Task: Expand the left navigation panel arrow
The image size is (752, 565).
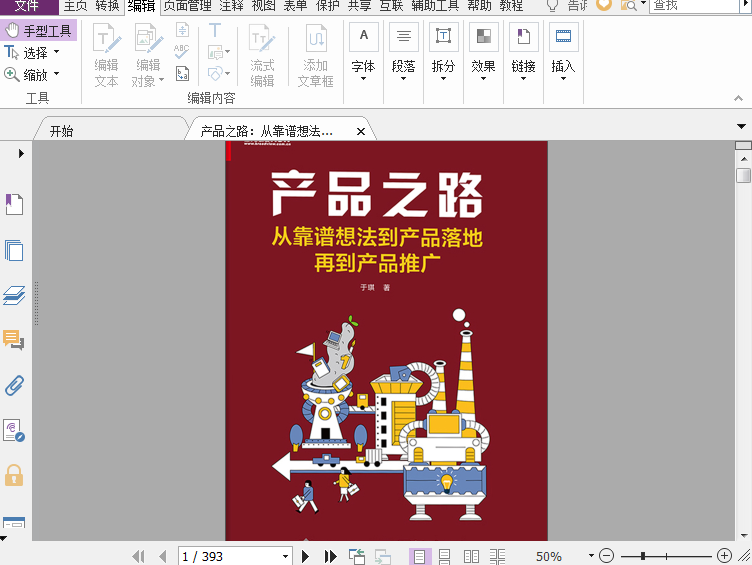Action: (21, 153)
